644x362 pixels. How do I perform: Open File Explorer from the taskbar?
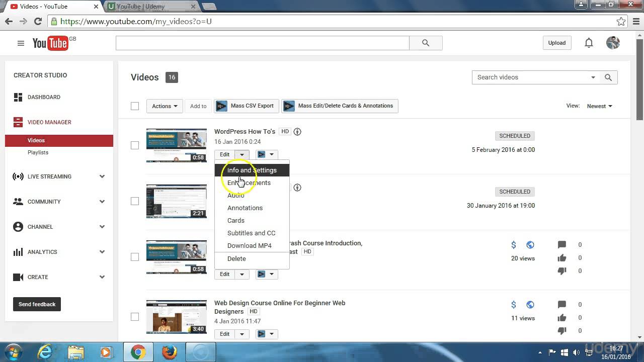click(75, 352)
